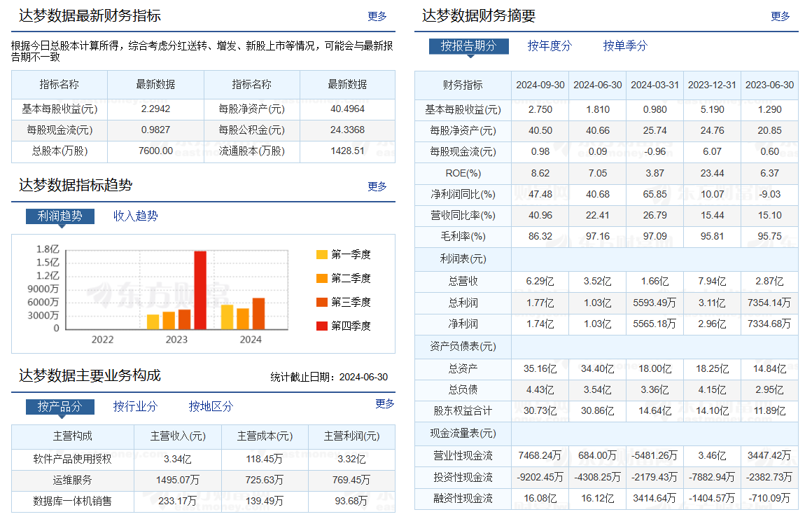Click the 投资性现金流 value -9202.45万
The height and width of the screenshot is (519, 812).
click(x=540, y=477)
